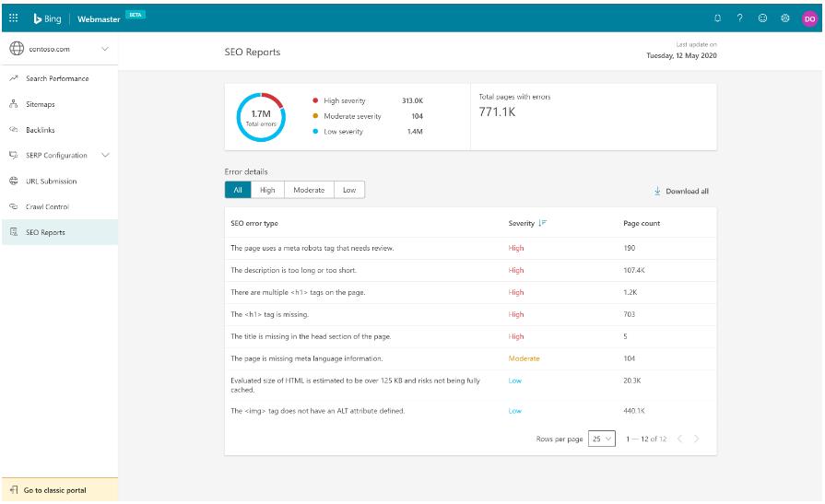Open the notifications bell
This screenshot has width=825, height=504.
point(717,18)
